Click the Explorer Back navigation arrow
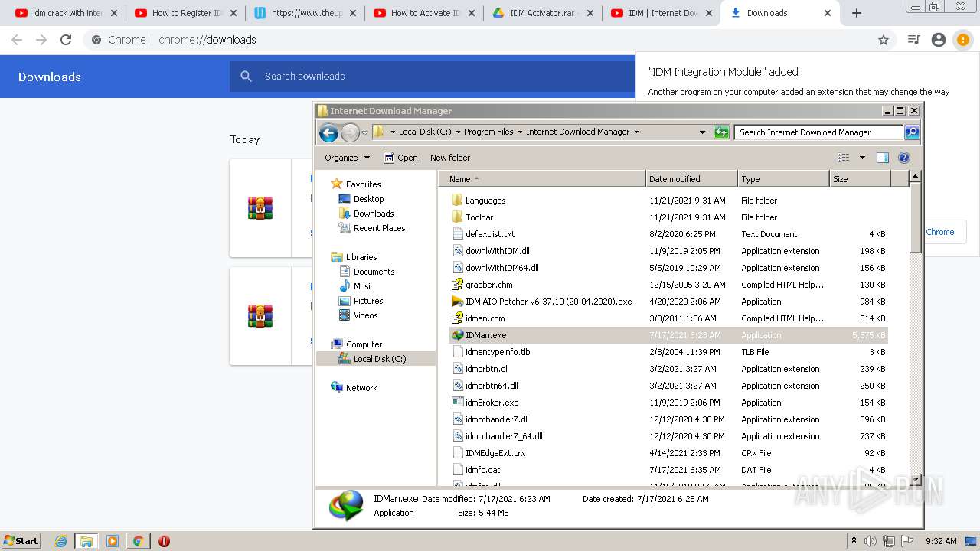The height and width of the screenshot is (551, 980). tap(329, 132)
